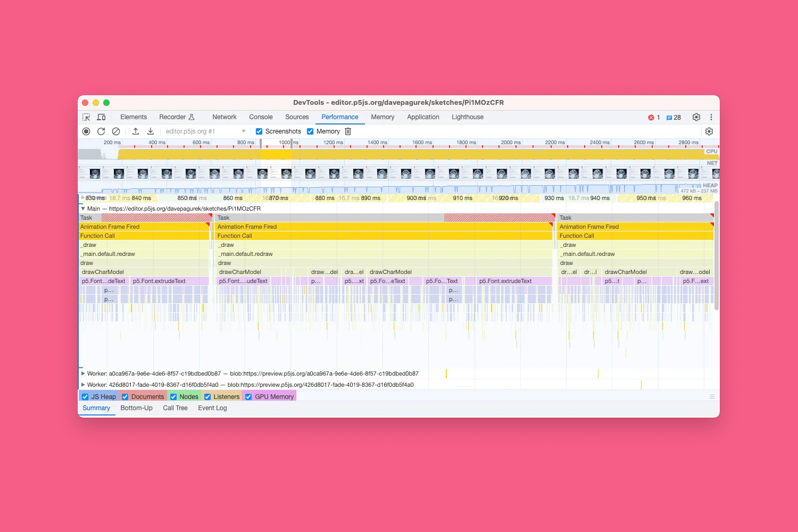This screenshot has width=798, height=532.
Task: Open the Event Log view
Action: pos(212,408)
